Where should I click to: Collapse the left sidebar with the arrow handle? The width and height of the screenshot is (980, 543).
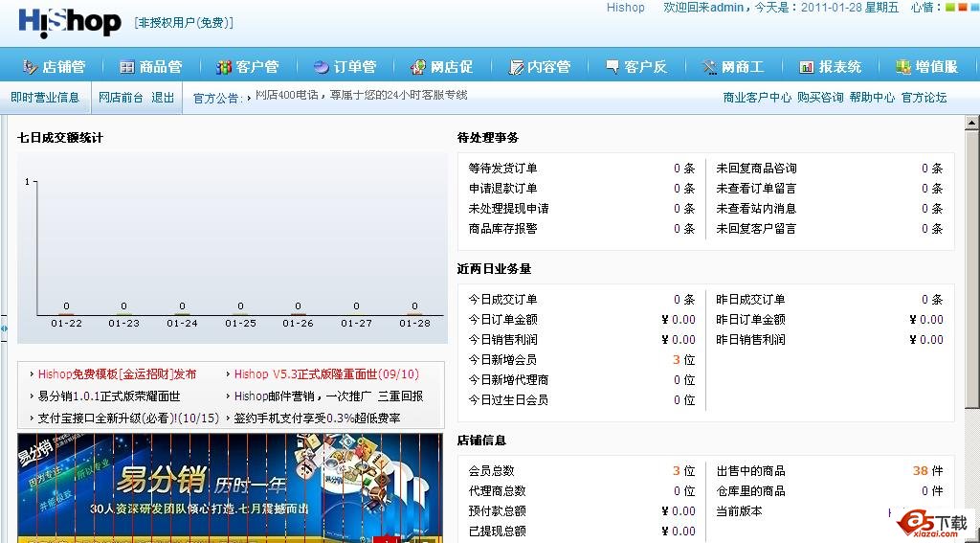point(4,328)
